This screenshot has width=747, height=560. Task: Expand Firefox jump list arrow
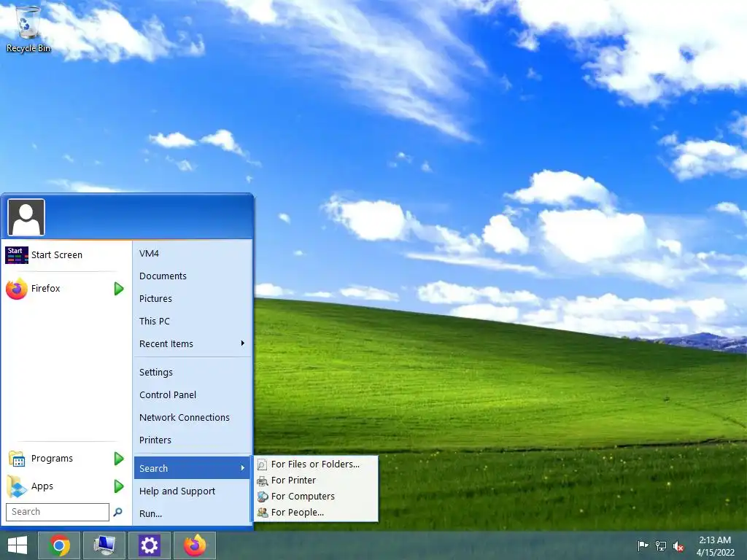(119, 289)
